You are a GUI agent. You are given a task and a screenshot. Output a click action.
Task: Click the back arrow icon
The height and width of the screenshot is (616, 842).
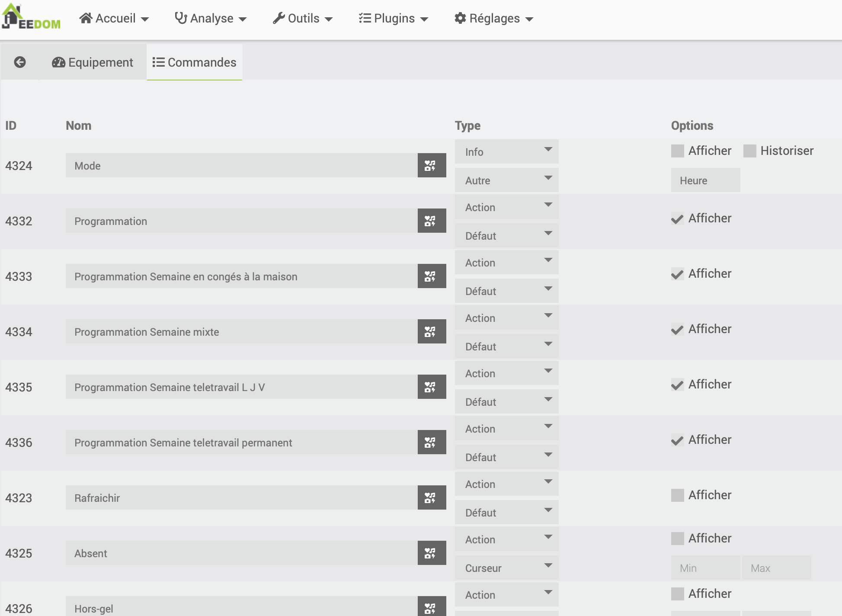[20, 62]
